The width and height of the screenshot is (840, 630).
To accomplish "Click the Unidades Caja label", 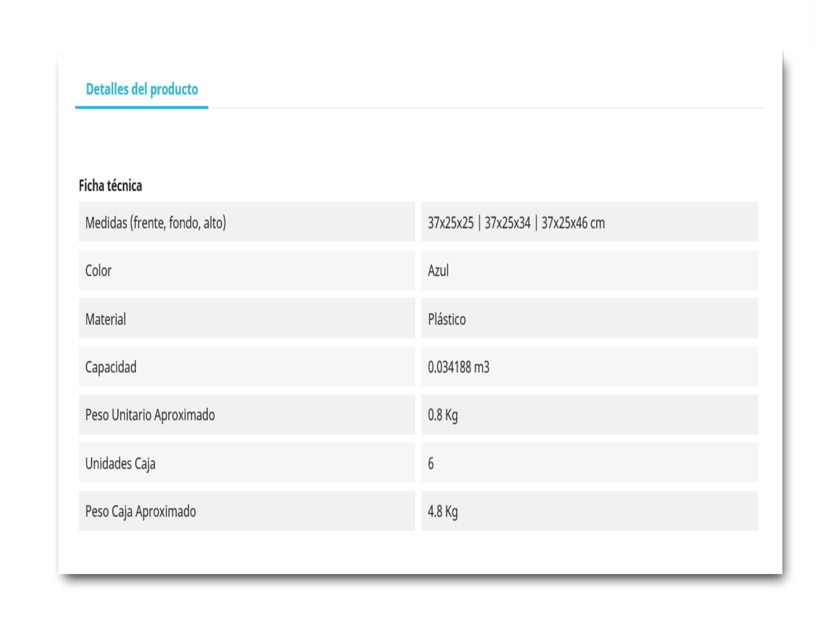I will pos(120,463).
